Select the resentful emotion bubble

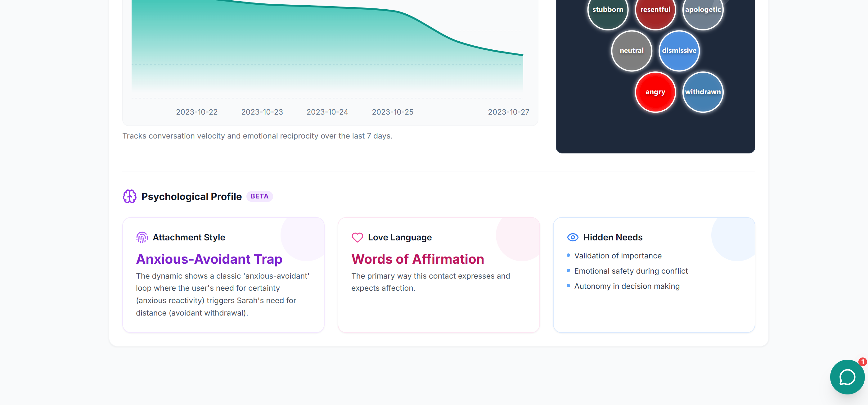click(655, 10)
